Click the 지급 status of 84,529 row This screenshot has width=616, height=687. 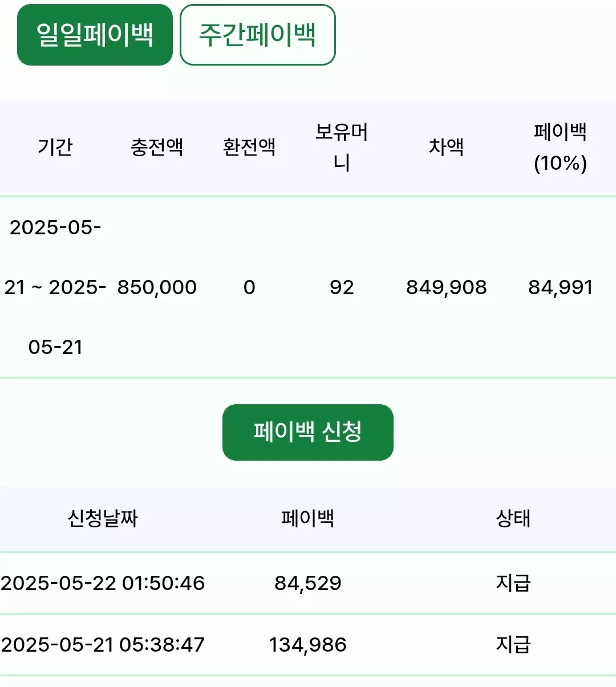coord(513,583)
